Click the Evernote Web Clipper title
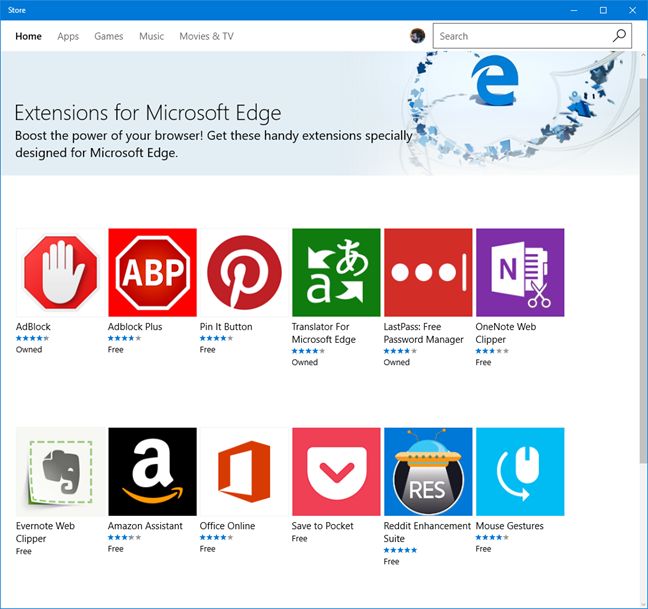Screen dimensions: 648x609 45,532
